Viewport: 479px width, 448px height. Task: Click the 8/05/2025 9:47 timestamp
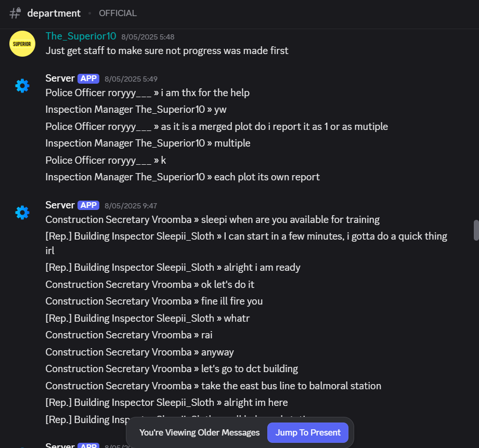131,206
